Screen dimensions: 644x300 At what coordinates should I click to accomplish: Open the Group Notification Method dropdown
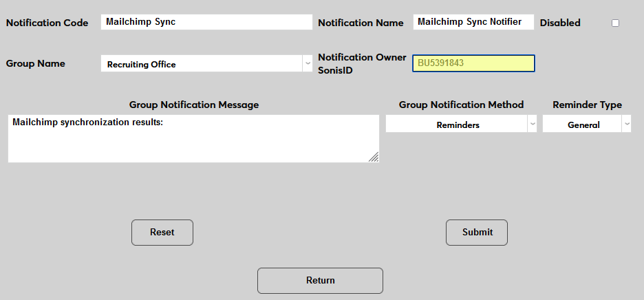(461, 124)
